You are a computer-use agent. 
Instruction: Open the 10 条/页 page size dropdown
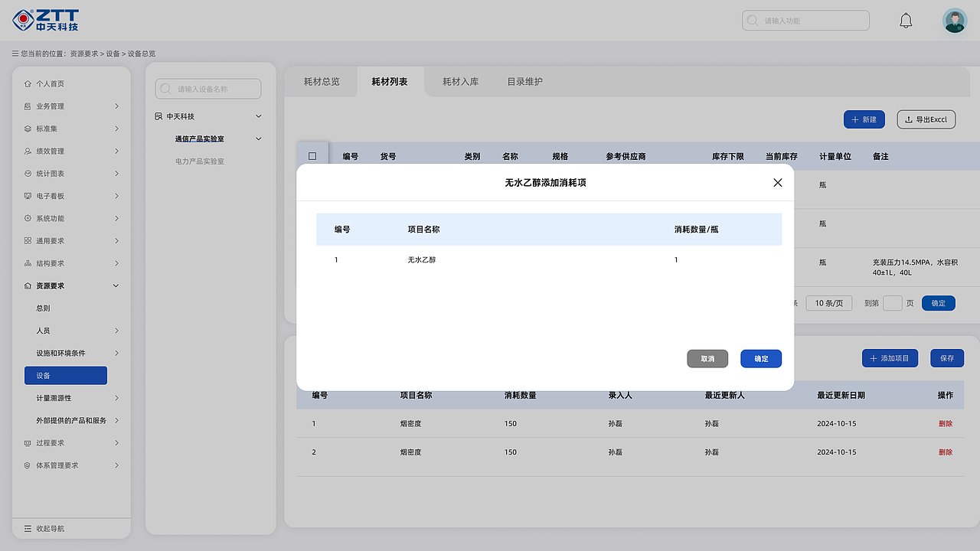(828, 302)
